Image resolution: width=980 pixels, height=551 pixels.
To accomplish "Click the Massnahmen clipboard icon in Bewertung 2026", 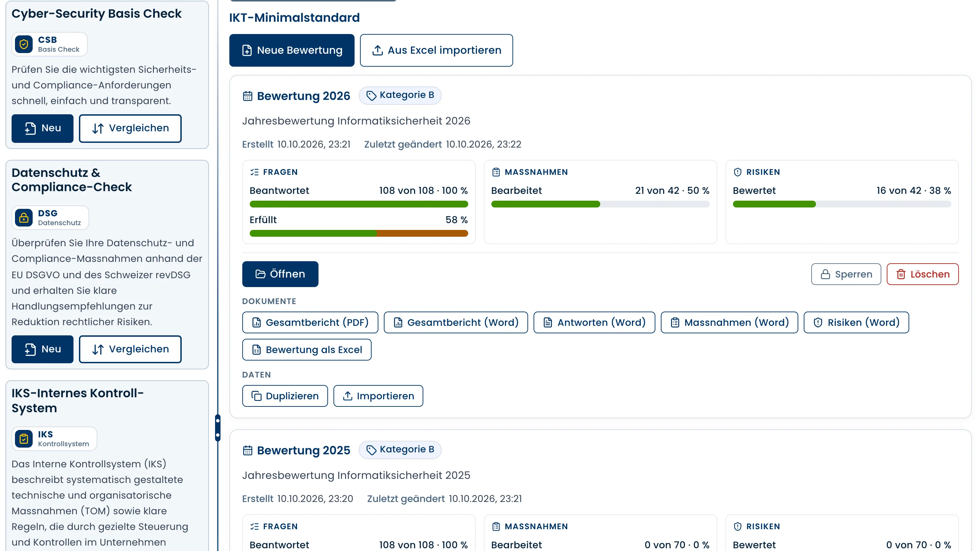I will point(496,172).
